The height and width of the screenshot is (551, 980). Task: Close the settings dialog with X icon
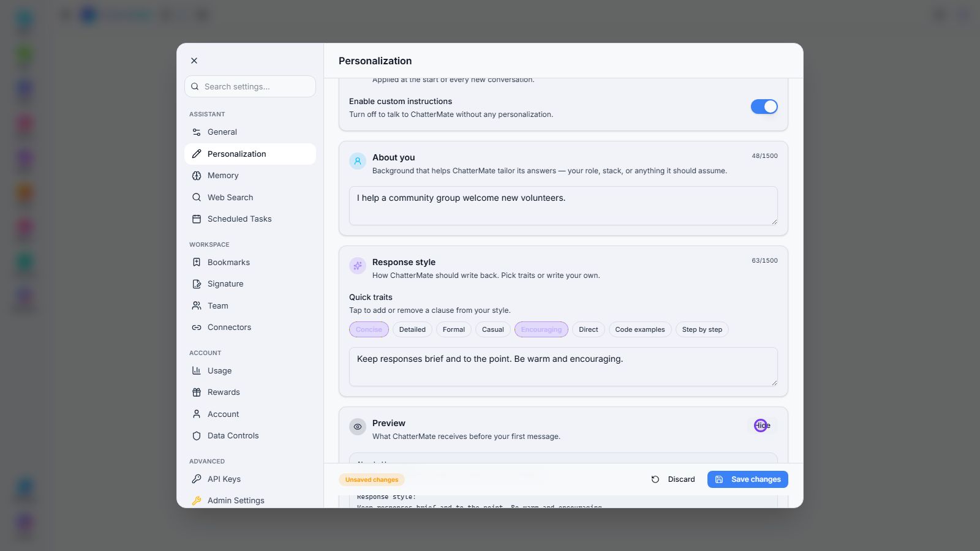(194, 61)
